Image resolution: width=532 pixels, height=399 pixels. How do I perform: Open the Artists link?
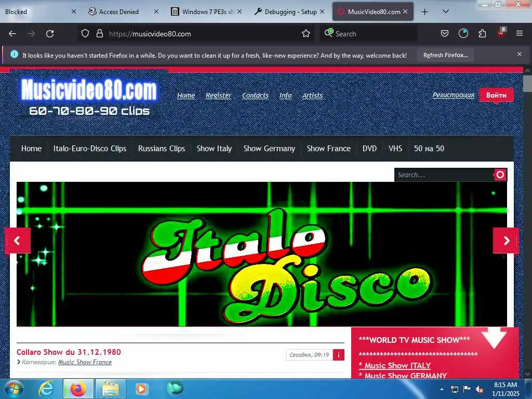(x=312, y=96)
